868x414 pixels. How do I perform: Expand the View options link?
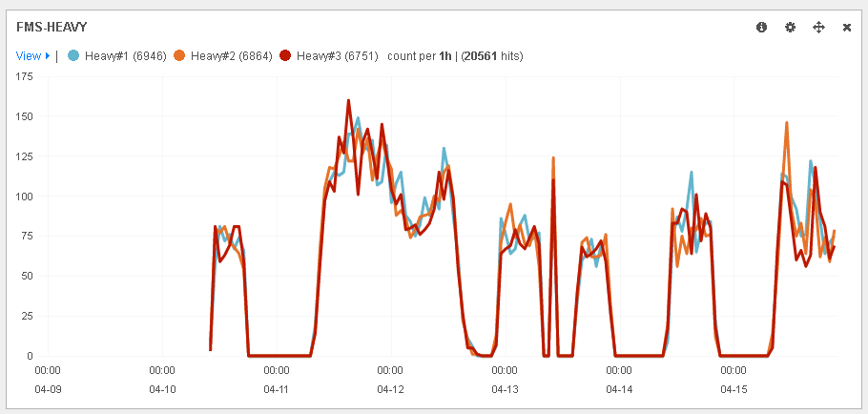28,56
